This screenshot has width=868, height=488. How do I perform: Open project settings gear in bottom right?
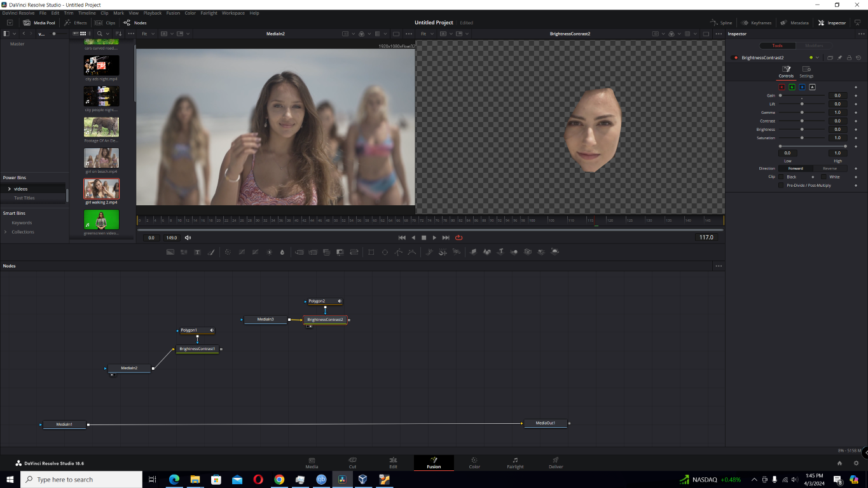(x=856, y=463)
